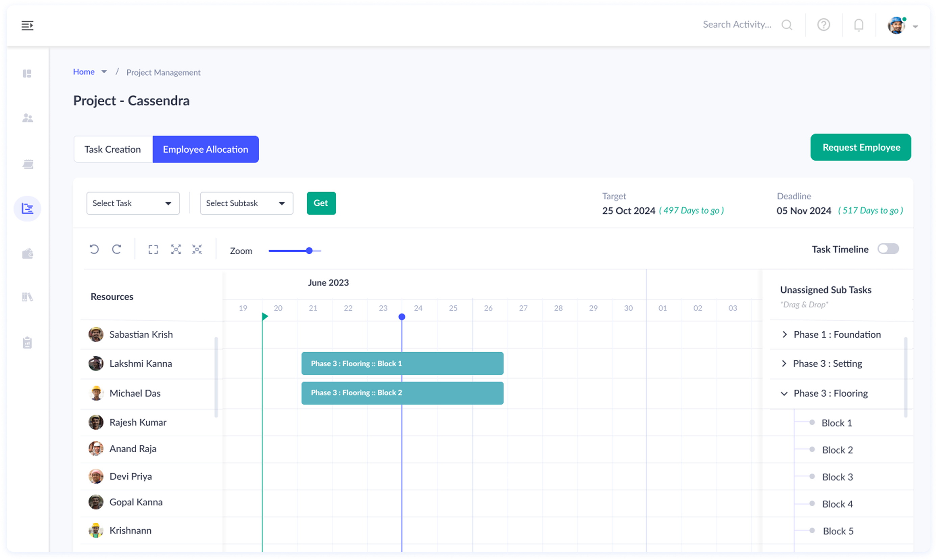This screenshot has width=937, height=560.
Task: Click the collapse-all arrows icon
Action: (197, 250)
